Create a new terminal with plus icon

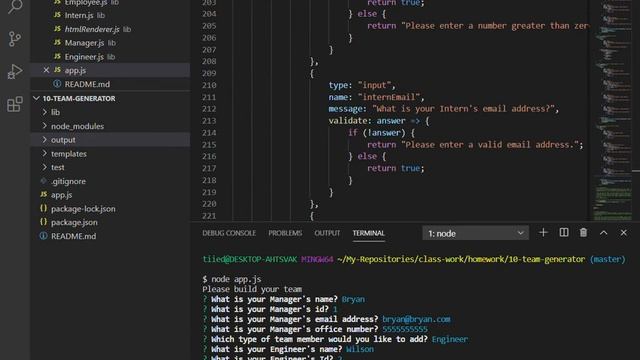(x=543, y=233)
